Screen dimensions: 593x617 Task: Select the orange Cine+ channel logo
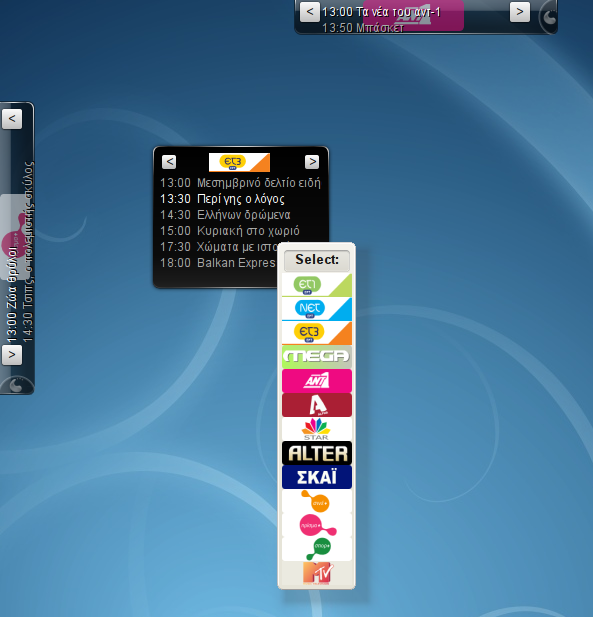tap(317, 501)
